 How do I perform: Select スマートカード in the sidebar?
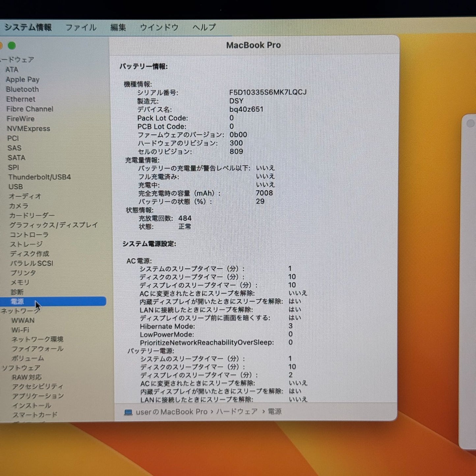tap(35, 415)
